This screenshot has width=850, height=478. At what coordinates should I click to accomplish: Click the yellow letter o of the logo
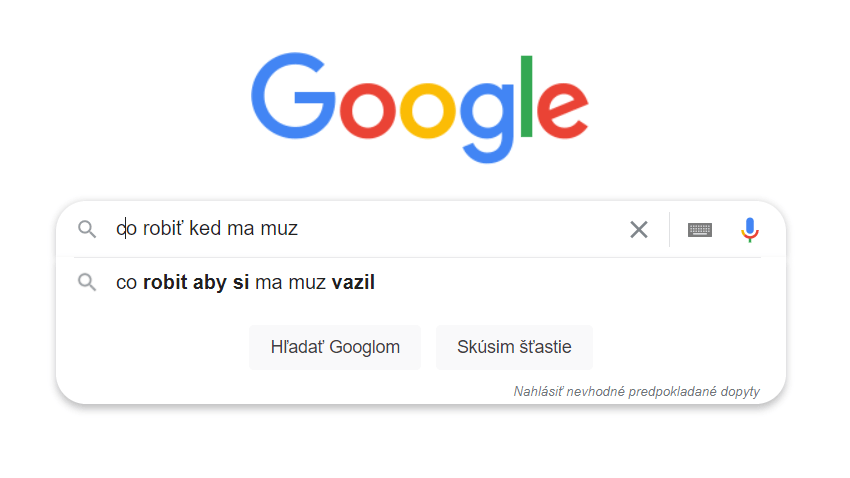(x=427, y=111)
